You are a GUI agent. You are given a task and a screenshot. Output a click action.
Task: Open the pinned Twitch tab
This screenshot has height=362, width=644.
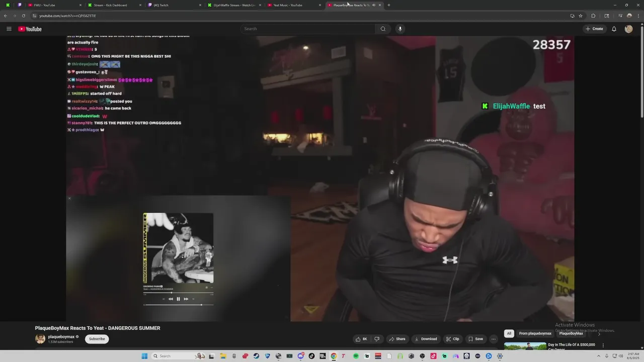click(x=20, y=5)
